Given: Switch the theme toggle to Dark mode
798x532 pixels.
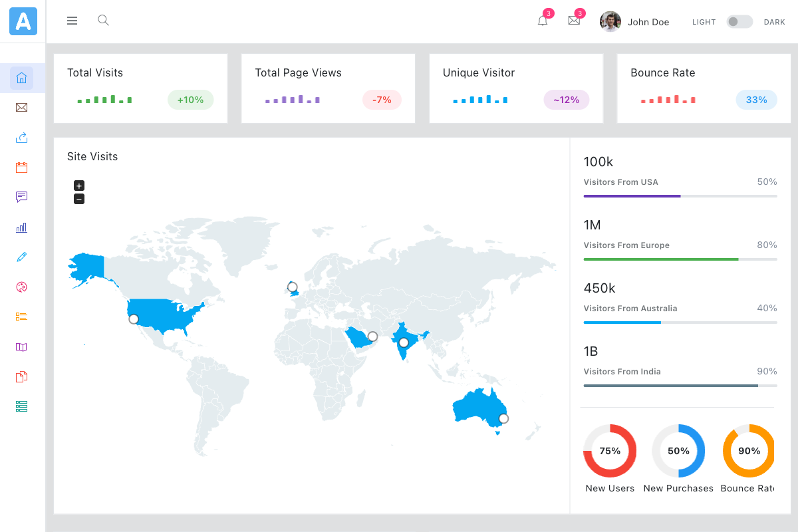Looking at the screenshot, I should coord(739,21).
